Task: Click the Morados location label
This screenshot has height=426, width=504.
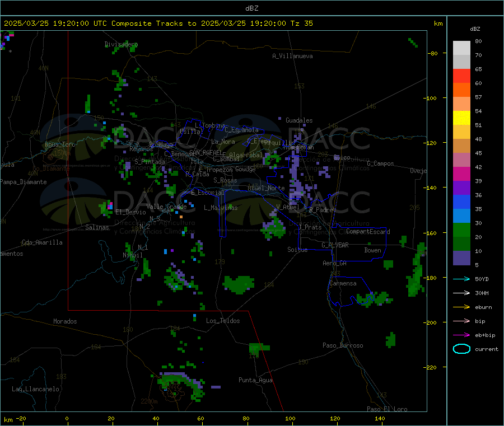Action: pyautogui.click(x=65, y=321)
